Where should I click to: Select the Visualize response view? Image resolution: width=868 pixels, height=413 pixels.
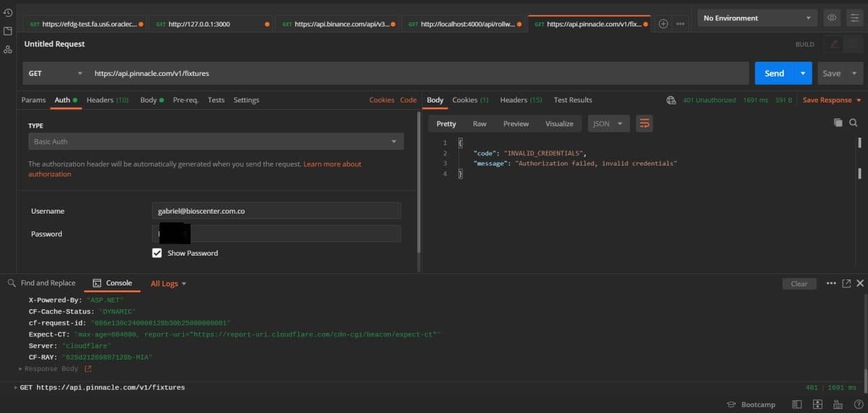[559, 123]
